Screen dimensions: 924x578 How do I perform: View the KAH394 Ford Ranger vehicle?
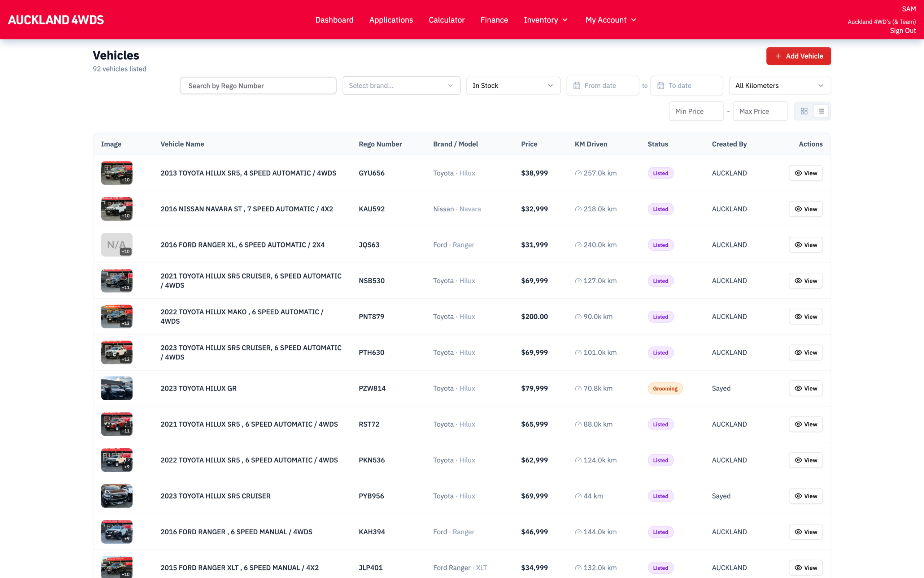[x=806, y=532]
